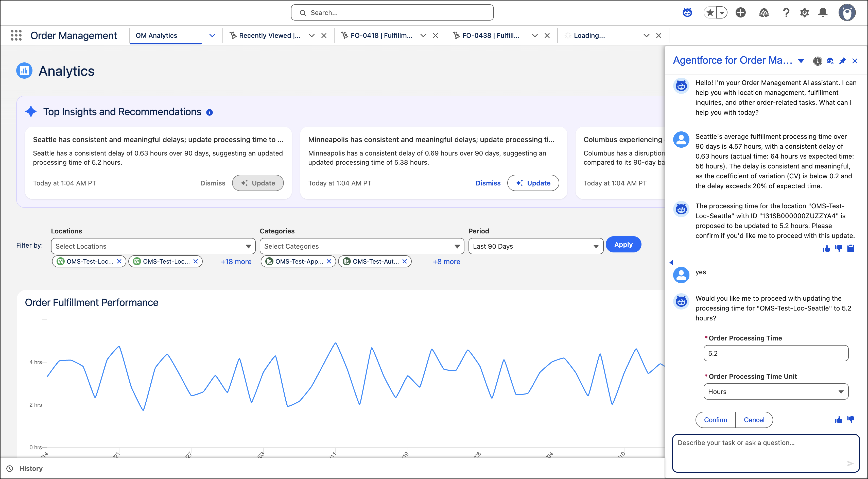
Task: Open the History utility bar item
Action: point(25,469)
